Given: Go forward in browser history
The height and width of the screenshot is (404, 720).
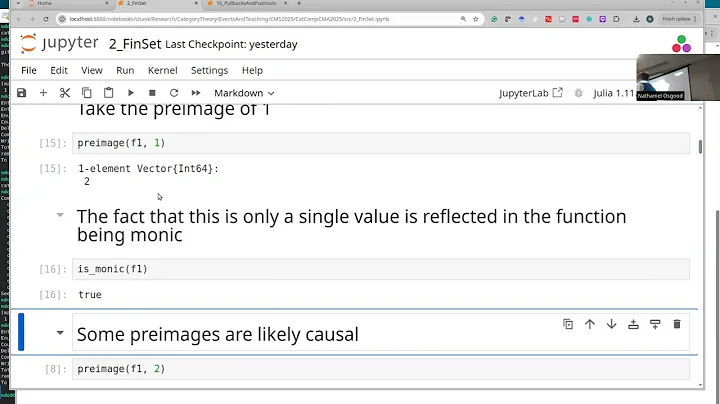Looking at the screenshot, I should pos(32,19).
